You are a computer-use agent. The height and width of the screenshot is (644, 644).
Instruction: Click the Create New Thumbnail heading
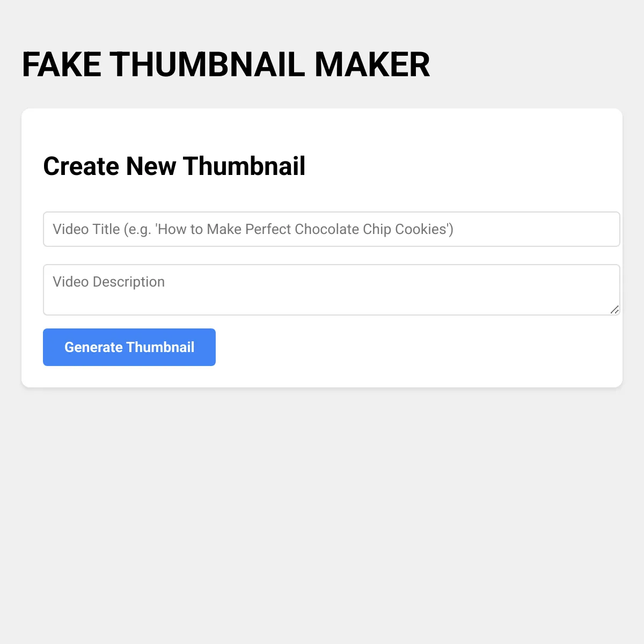[174, 166]
